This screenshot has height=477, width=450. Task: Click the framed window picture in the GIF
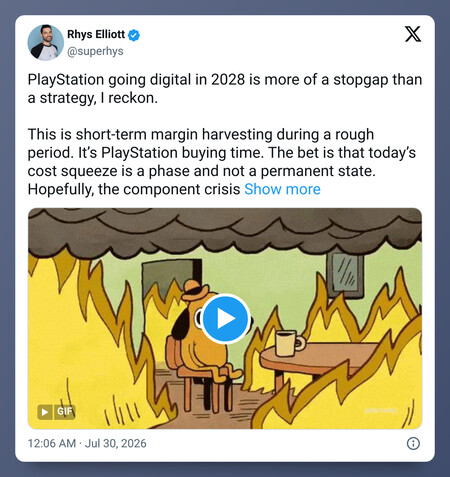345,275
